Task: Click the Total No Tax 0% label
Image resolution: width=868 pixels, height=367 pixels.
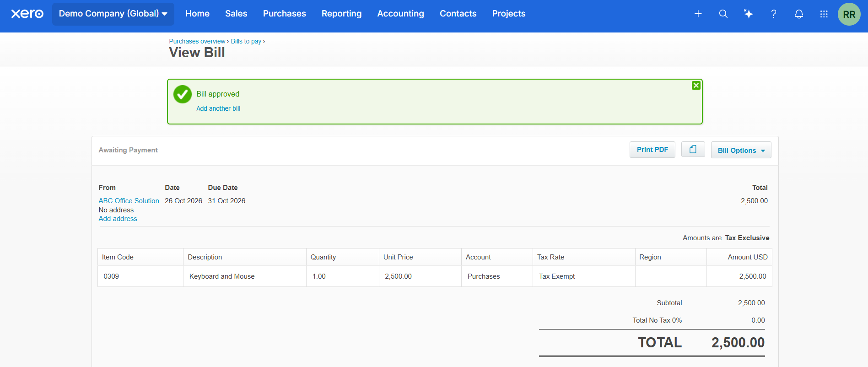Action: pyautogui.click(x=657, y=320)
